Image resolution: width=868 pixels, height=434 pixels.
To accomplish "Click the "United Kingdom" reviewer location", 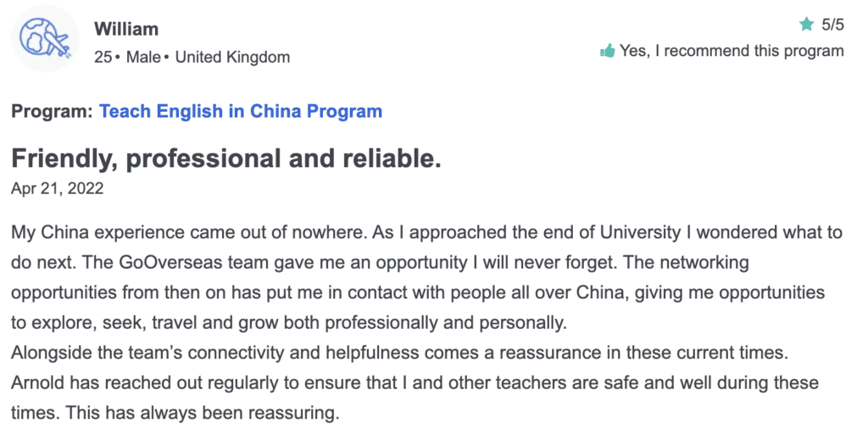I will [x=232, y=57].
